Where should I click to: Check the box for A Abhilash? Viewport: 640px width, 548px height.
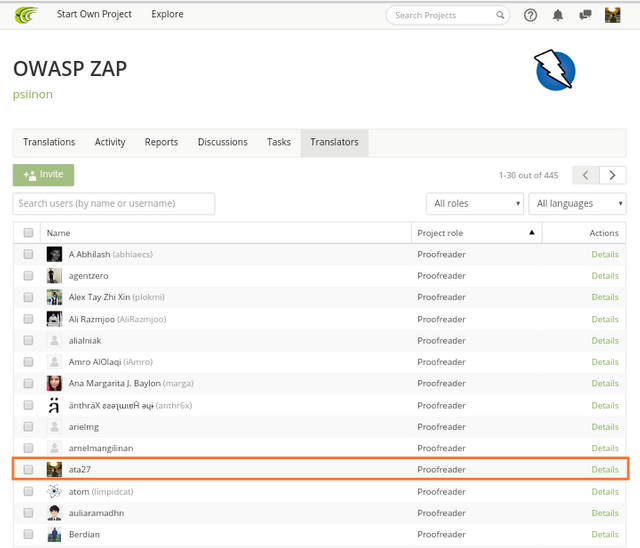[x=28, y=254]
